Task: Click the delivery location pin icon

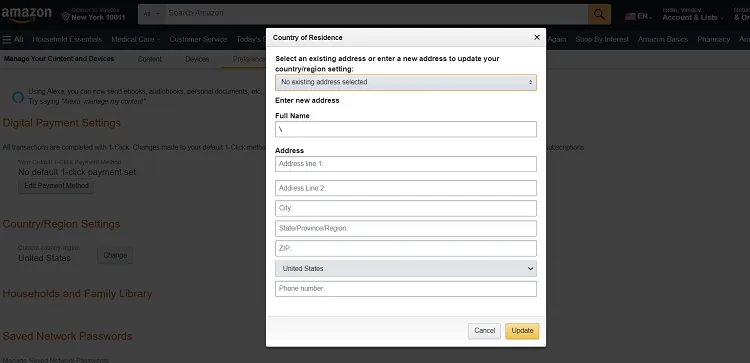Action: (66, 16)
